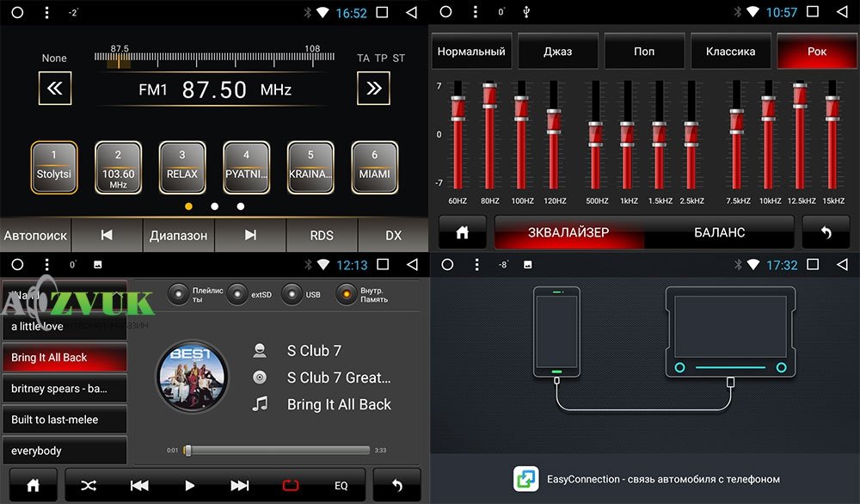
Task: Tap Android back triangle in equalizer screen
Action: click(842, 11)
